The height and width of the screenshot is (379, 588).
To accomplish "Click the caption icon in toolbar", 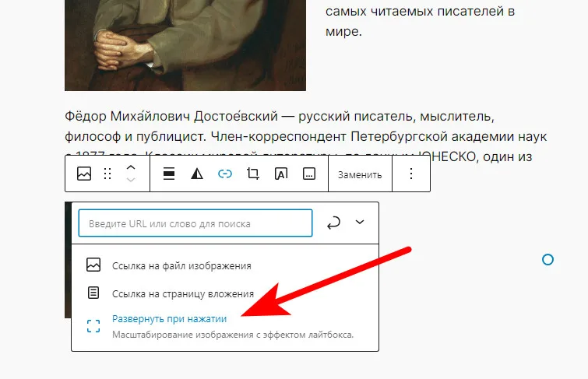I will click(309, 174).
